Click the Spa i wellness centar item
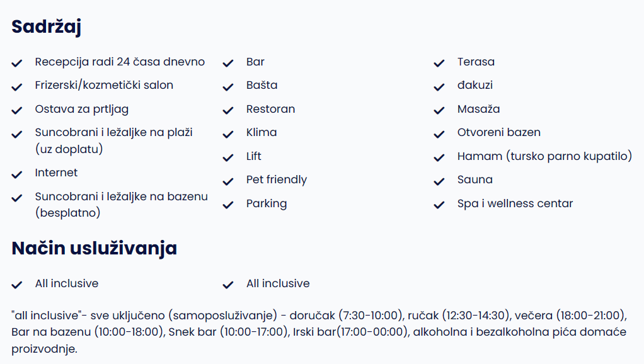This screenshot has width=644, height=364. (x=515, y=203)
